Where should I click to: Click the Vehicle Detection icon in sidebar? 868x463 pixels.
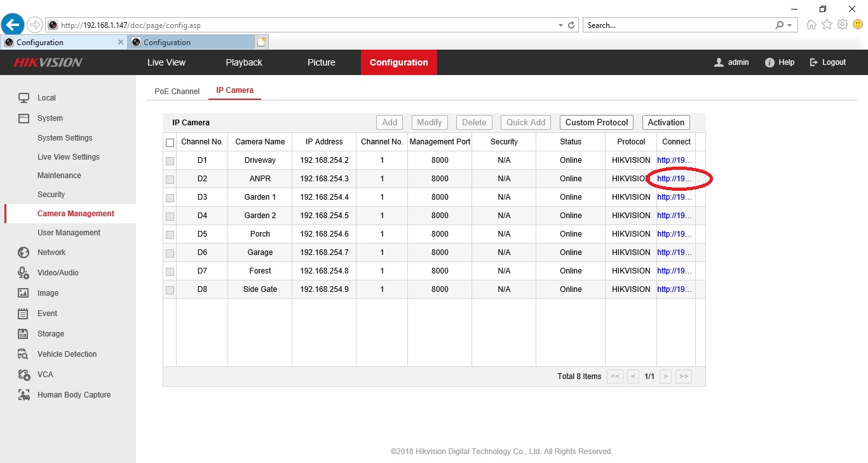(24, 354)
